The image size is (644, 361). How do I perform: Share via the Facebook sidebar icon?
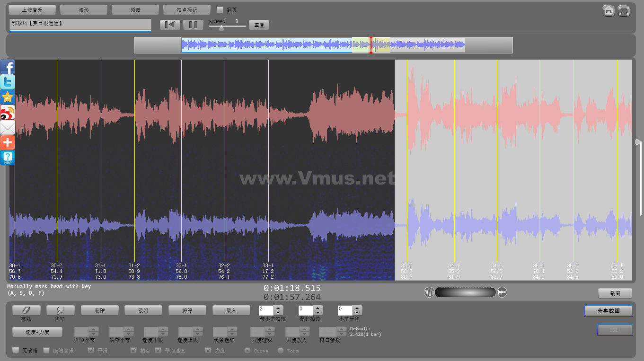(x=8, y=67)
